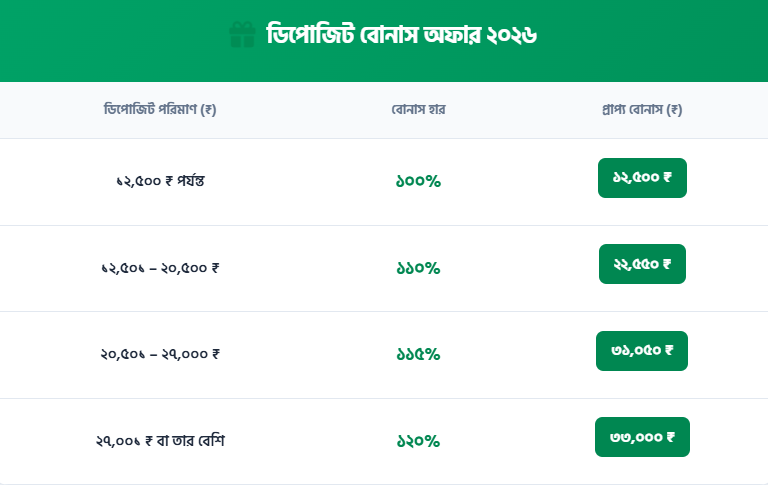This screenshot has width=768, height=485.
Task: Select the ২২,৫৫০ ₹ bonus badge
Action: coord(642,264)
